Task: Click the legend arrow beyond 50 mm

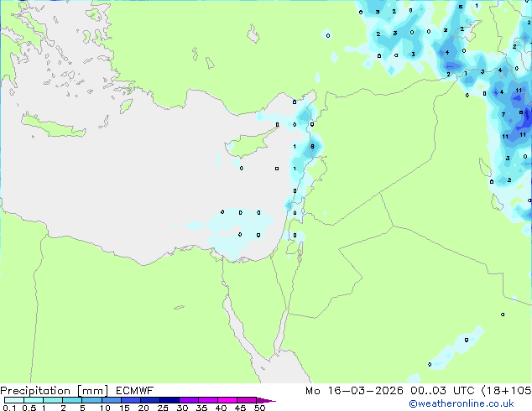Action: click(x=266, y=400)
